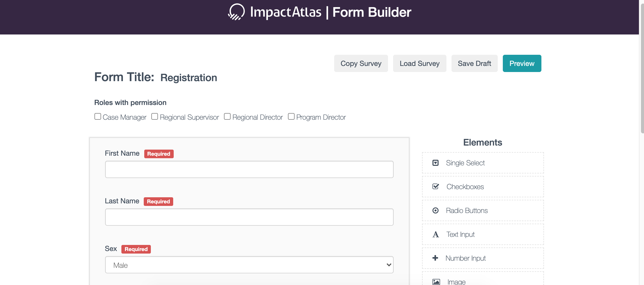
Task: Focus the Last Name input field
Action: (x=249, y=217)
